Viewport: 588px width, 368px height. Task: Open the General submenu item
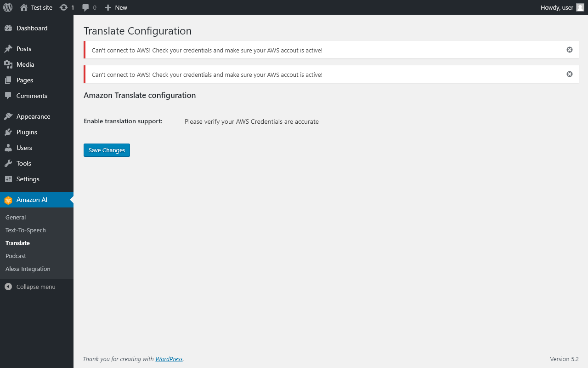(16, 217)
